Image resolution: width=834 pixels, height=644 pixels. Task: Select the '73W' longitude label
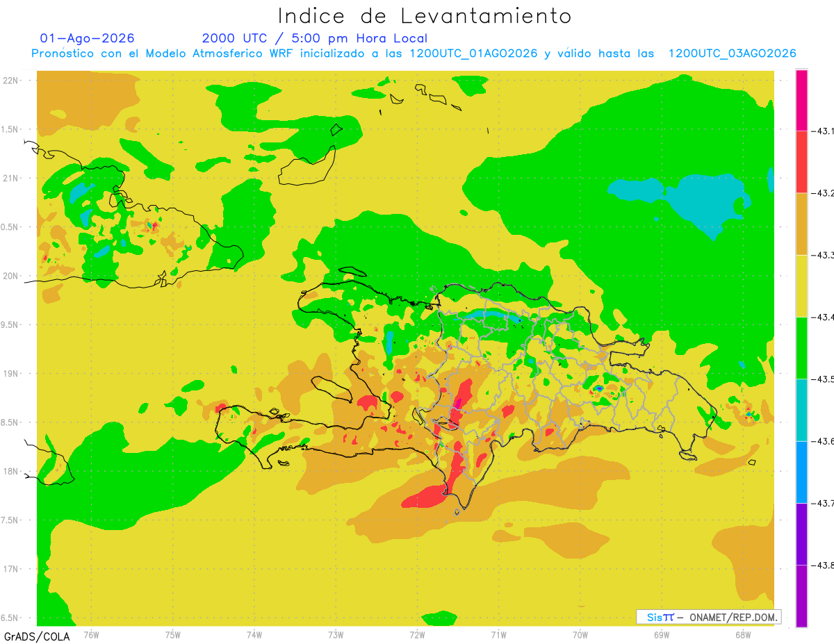click(x=336, y=635)
